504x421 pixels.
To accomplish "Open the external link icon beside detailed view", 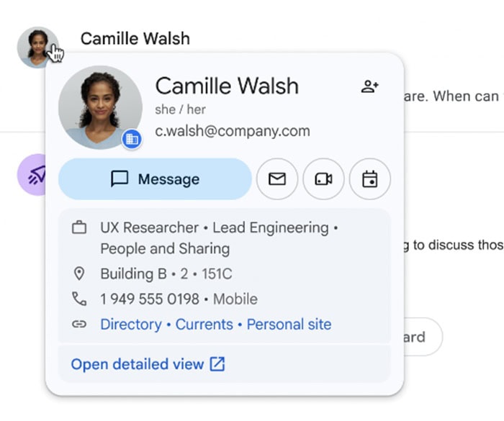I will click(217, 364).
